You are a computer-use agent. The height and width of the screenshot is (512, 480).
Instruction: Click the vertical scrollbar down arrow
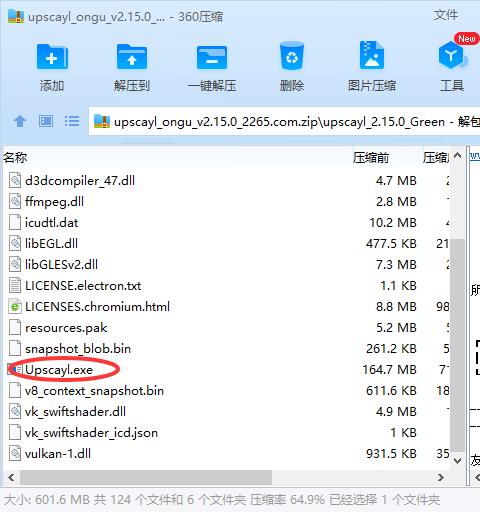point(458,461)
